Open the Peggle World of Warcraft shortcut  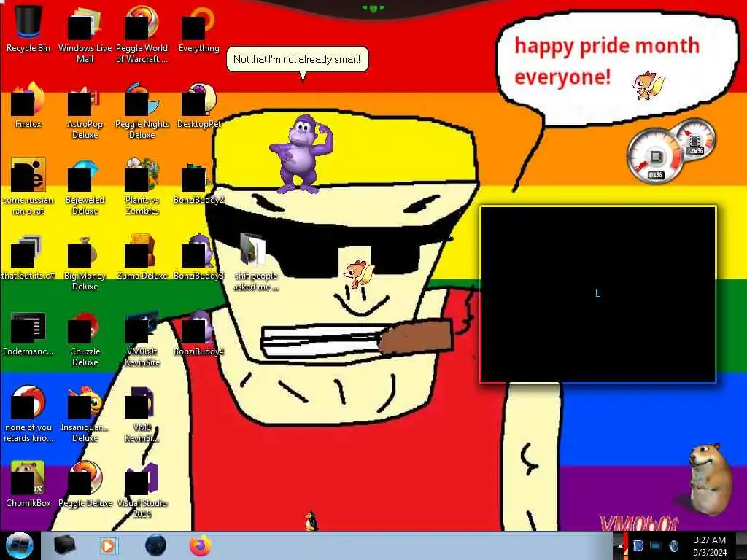click(x=142, y=34)
